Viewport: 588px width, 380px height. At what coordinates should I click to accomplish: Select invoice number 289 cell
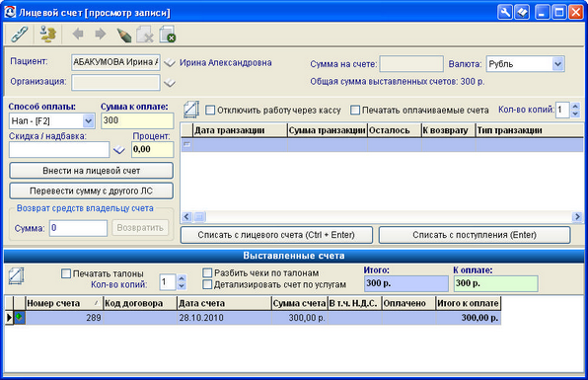click(x=64, y=318)
